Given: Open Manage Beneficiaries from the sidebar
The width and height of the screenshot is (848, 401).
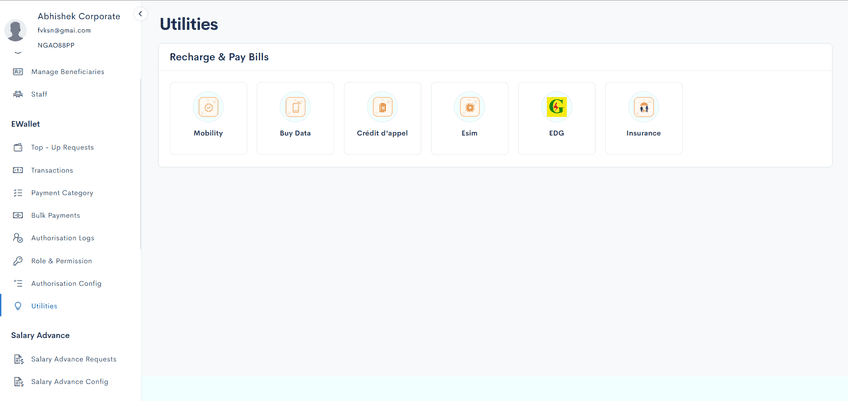Looking at the screenshot, I should pyautogui.click(x=68, y=71).
